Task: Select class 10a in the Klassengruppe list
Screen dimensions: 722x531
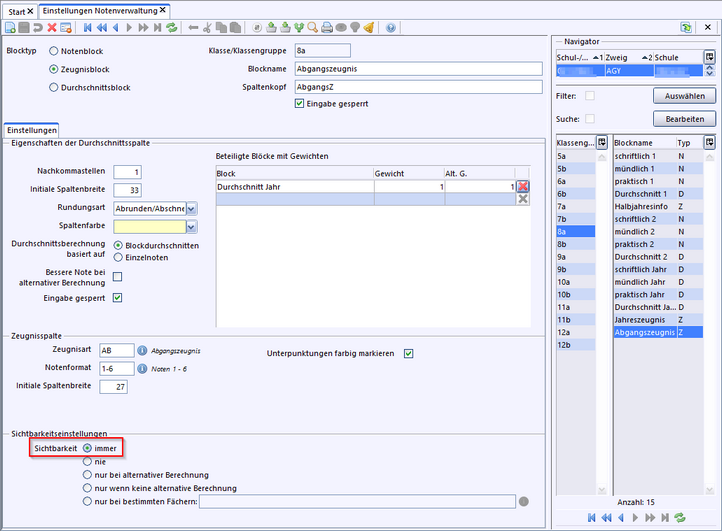Action: point(562,282)
